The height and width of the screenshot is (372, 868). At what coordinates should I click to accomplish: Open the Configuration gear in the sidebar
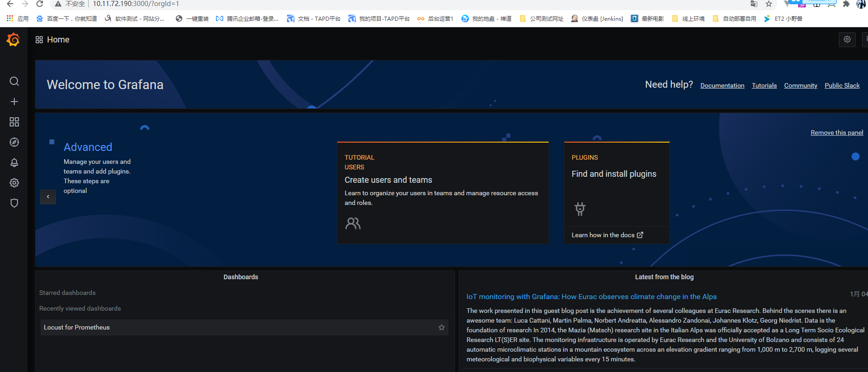14,183
